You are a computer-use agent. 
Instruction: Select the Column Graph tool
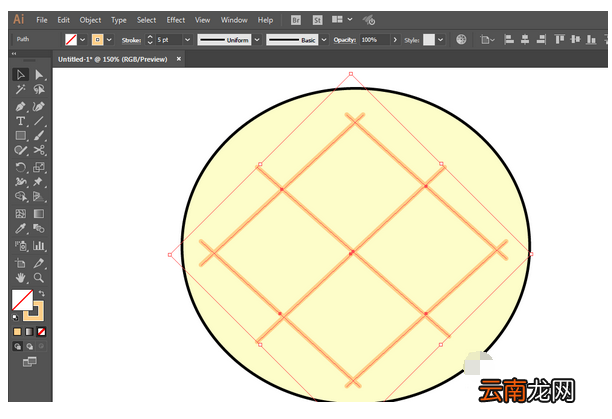point(38,246)
